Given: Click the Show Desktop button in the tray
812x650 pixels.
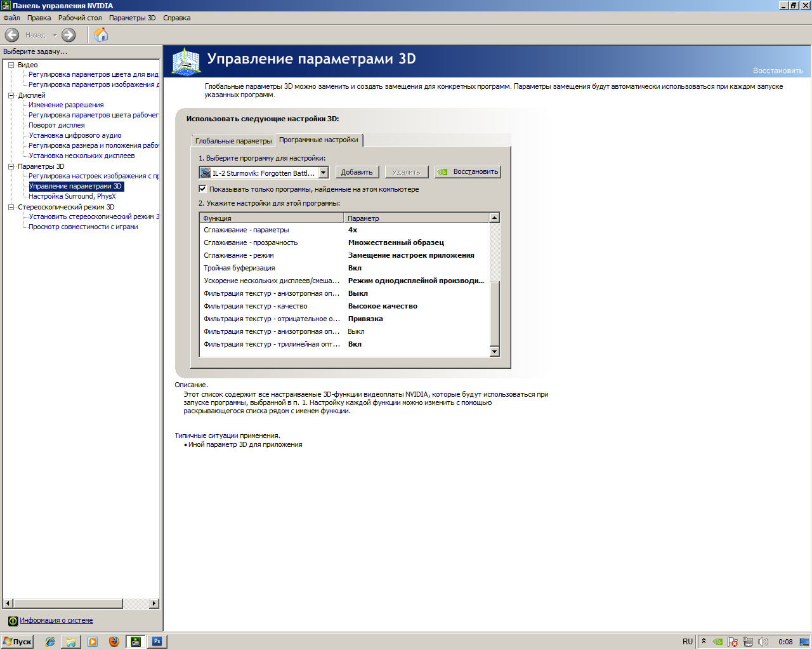Looking at the screenshot, I should point(804,642).
